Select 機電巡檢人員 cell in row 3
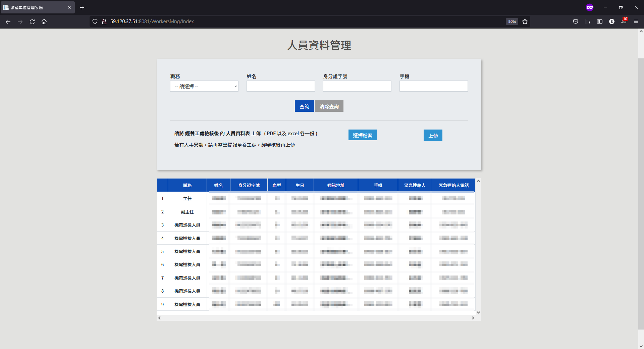The height and width of the screenshot is (349, 644). click(x=187, y=225)
